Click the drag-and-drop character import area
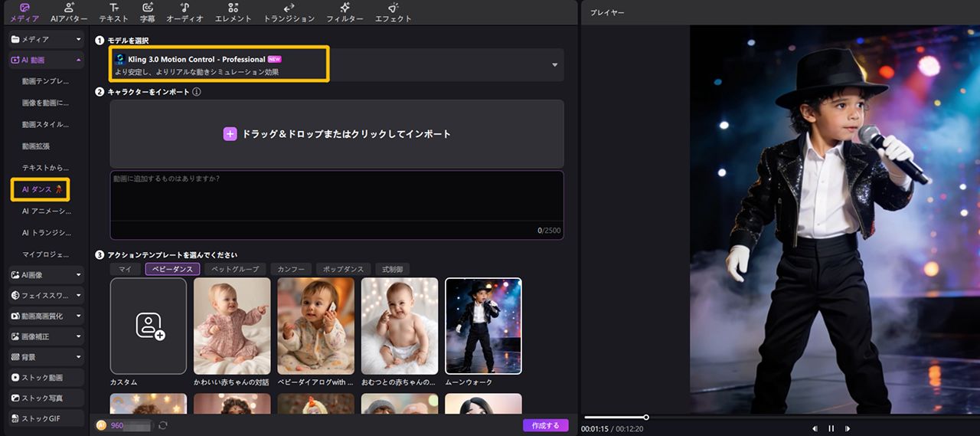The width and height of the screenshot is (980, 436). (x=337, y=134)
